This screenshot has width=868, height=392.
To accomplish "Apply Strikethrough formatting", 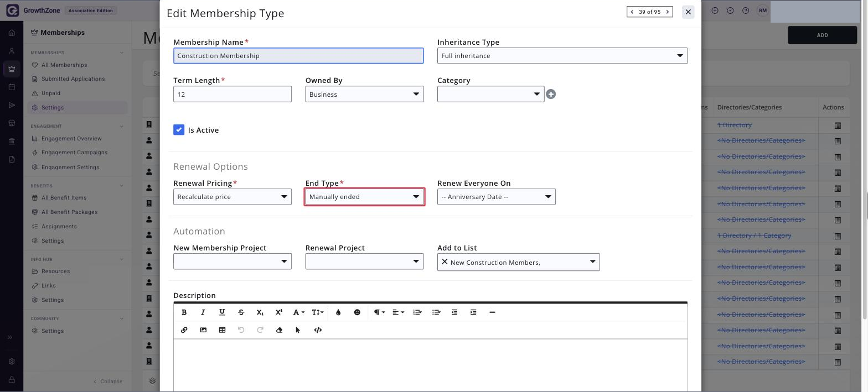I will [241, 312].
